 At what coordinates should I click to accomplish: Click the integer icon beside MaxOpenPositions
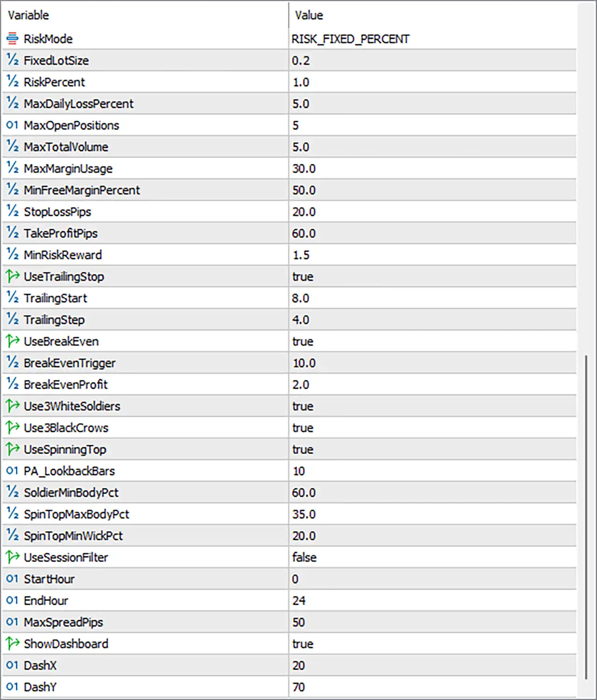(13, 125)
